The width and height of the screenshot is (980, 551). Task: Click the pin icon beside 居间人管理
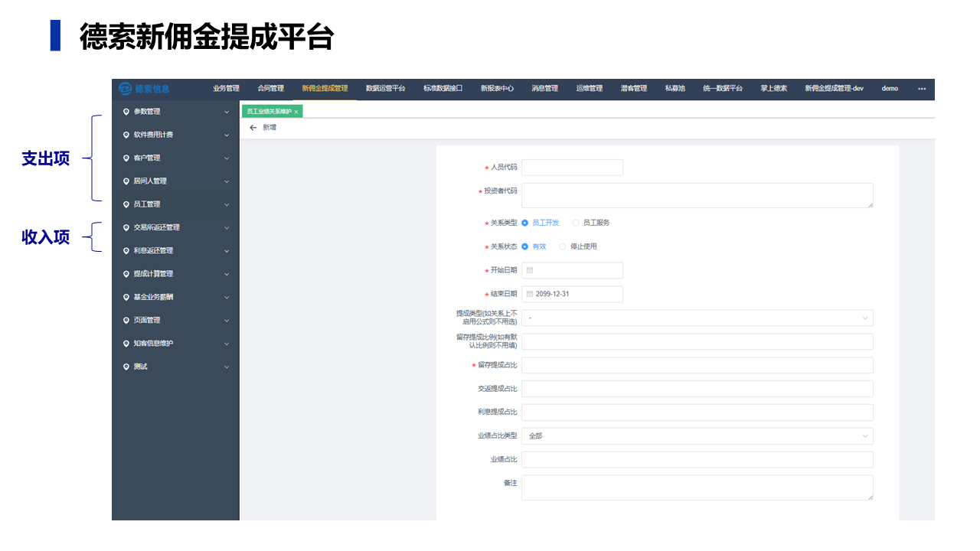126,181
